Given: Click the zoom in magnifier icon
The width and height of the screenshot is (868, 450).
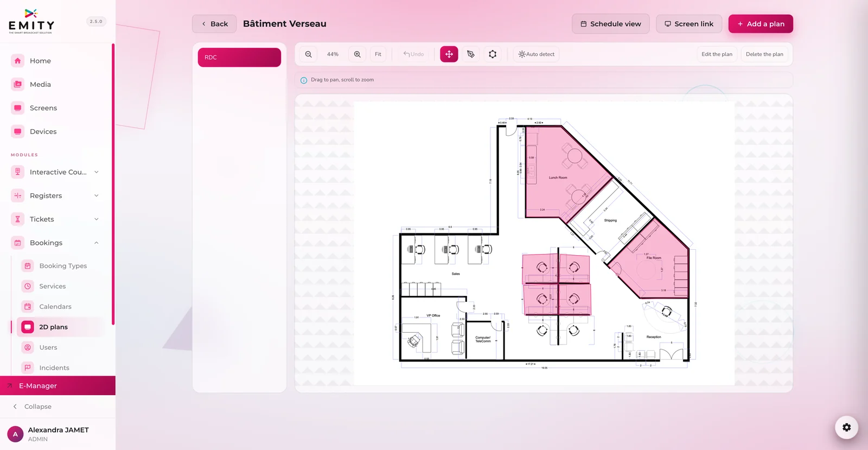Looking at the screenshot, I should point(357,54).
